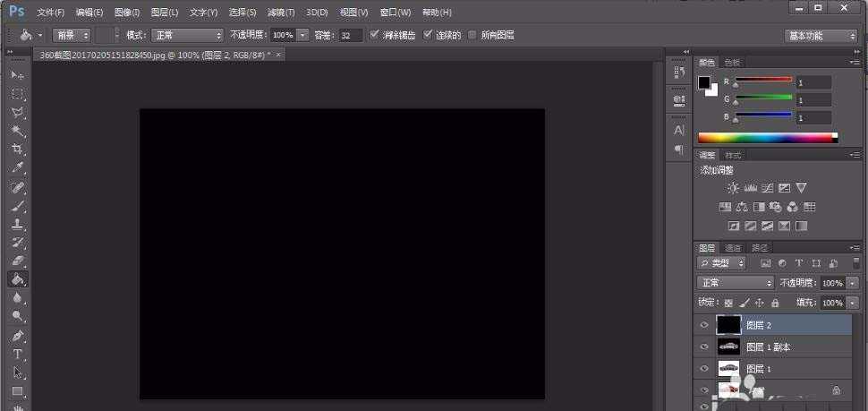
Task: Open the 滤镜(T) menu
Action: (x=281, y=13)
